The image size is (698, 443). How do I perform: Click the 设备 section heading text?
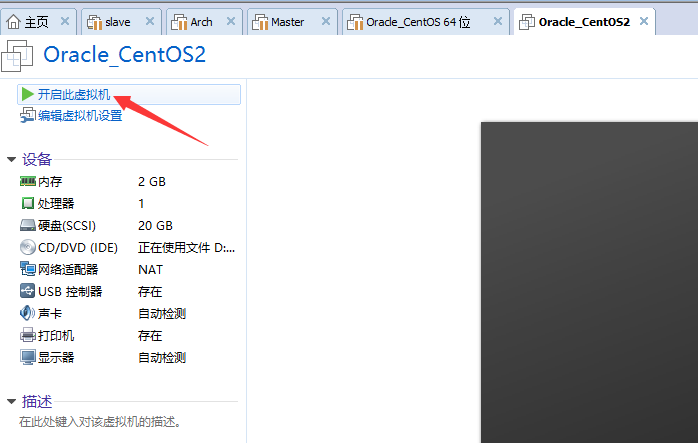coord(37,159)
